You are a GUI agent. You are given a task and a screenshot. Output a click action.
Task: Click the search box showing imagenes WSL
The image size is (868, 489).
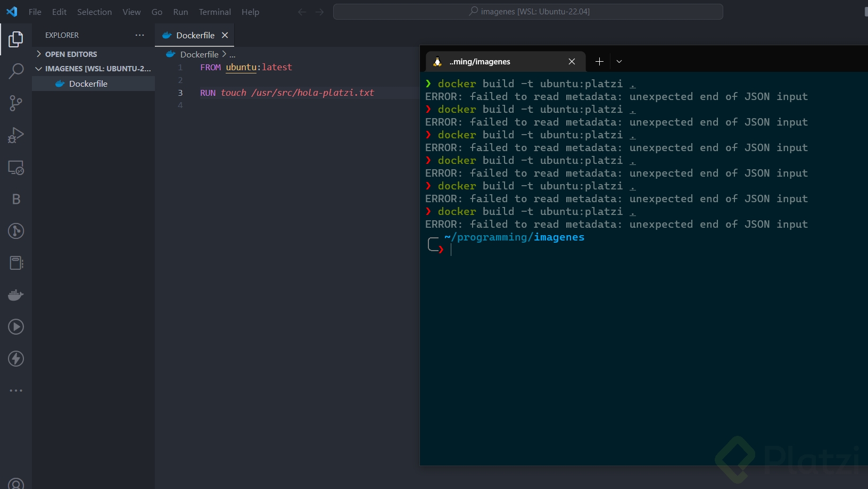[528, 11]
